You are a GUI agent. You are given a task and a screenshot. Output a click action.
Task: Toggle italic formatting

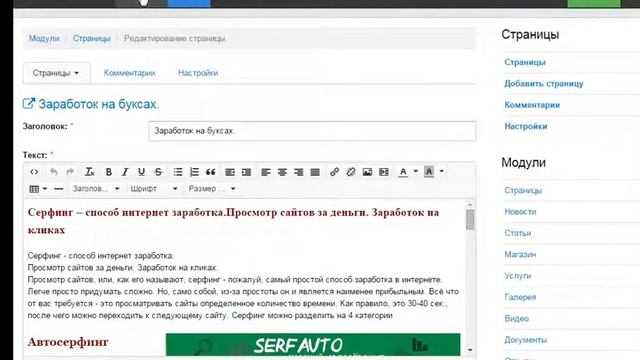click(x=125, y=172)
